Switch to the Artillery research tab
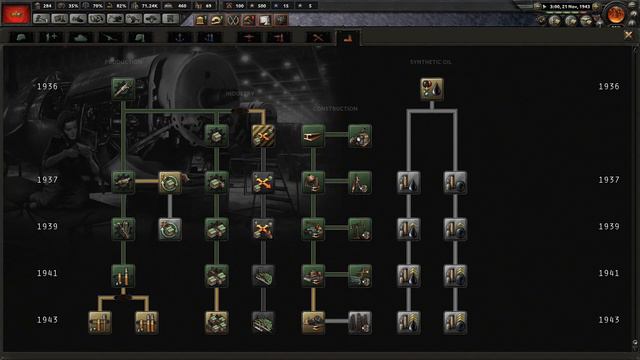Image resolution: width=640 pixels, height=360 pixels. tap(111, 38)
